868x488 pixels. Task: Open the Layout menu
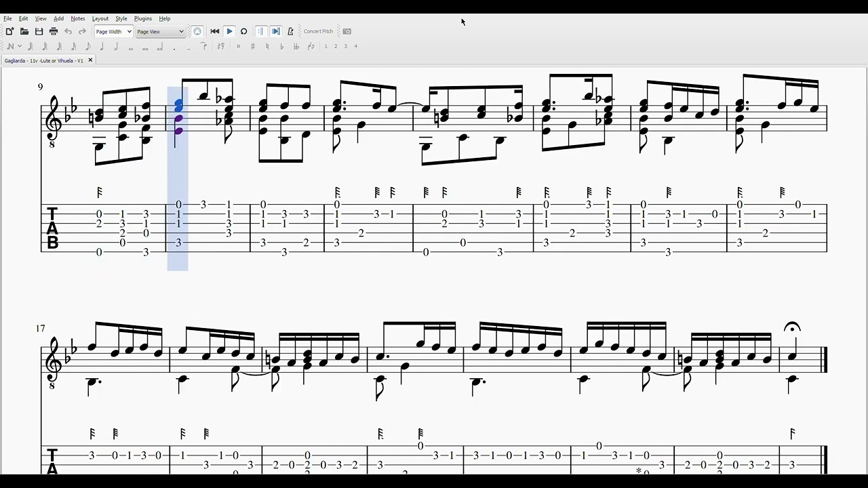[x=100, y=18]
